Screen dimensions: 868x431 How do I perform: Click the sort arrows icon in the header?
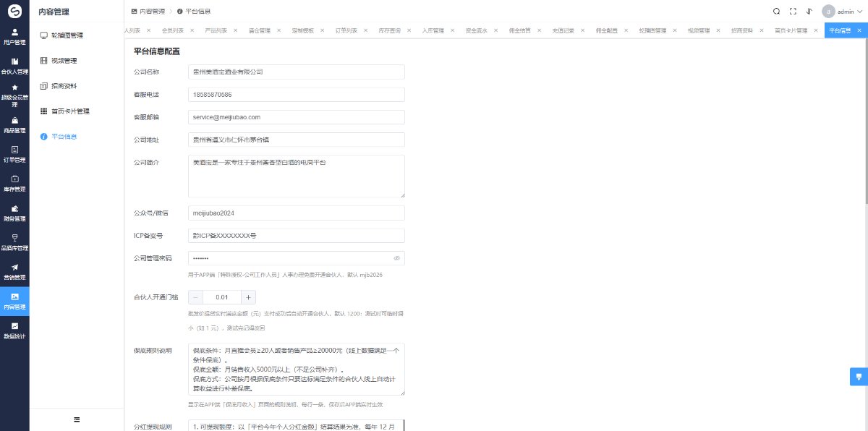tap(809, 12)
